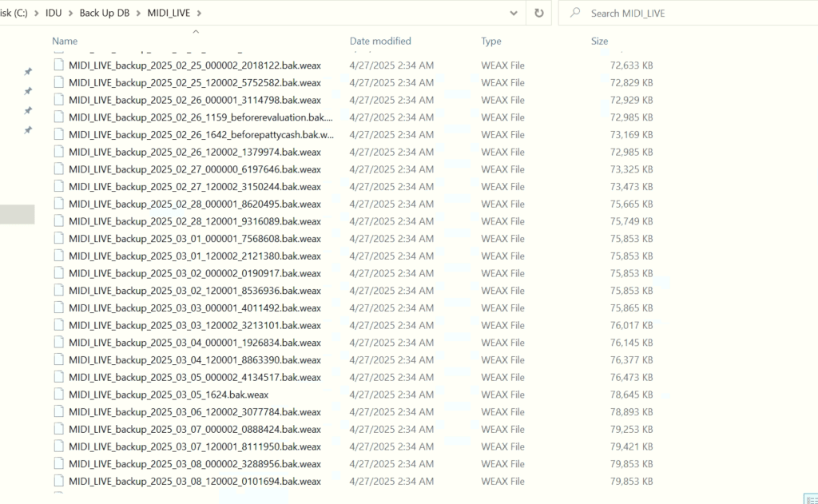This screenshot has width=818, height=504.
Task: Click the search magnifier icon
Action: point(575,13)
